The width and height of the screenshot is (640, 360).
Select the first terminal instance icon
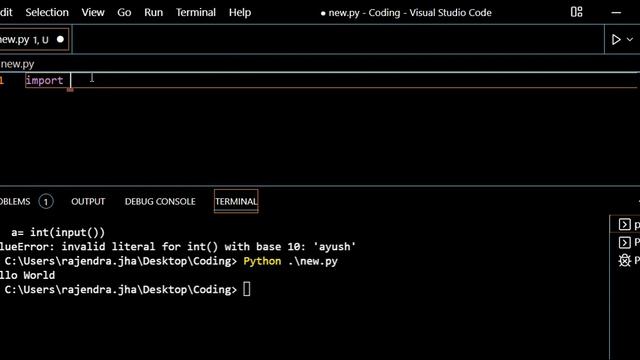point(624,224)
